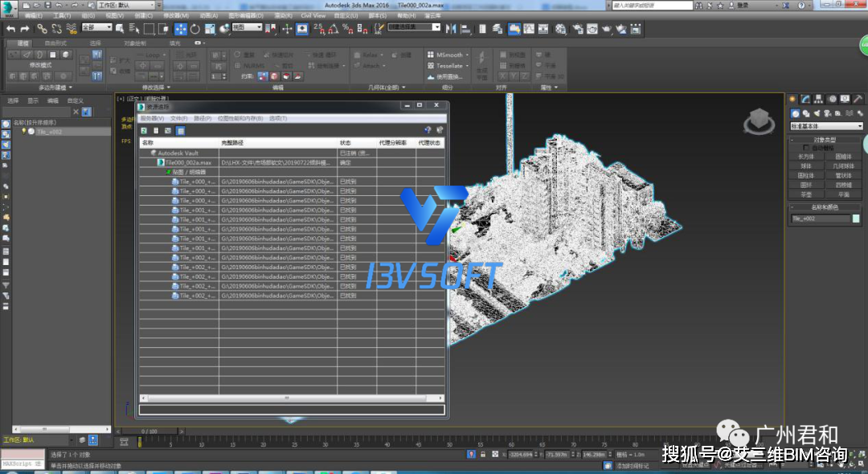Image resolution: width=868 pixels, height=474 pixels.
Task: Click the Orbit viewport navigation icon
Action: click(x=851, y=464)
